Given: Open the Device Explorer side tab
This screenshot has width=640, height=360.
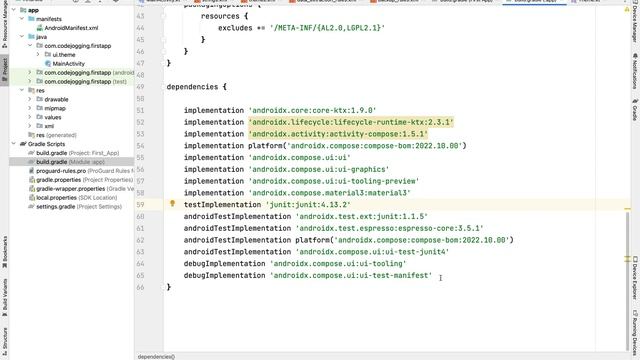Looking at the screenshot, I should [635, 278].
